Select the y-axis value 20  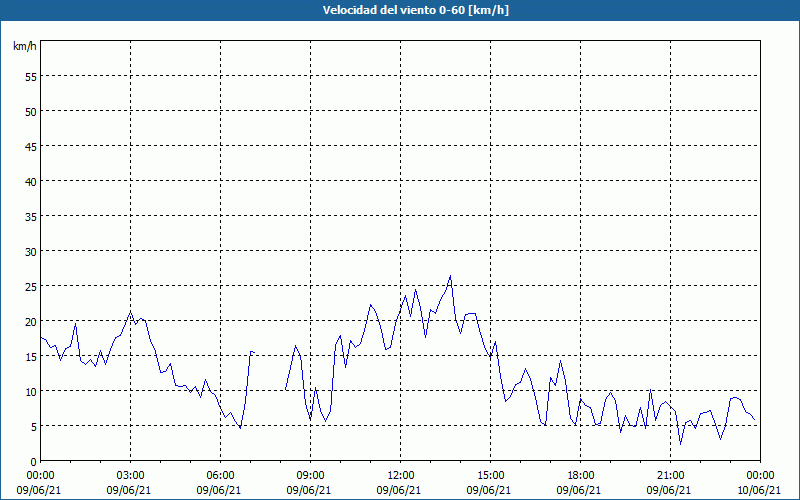tap(31, 321)
